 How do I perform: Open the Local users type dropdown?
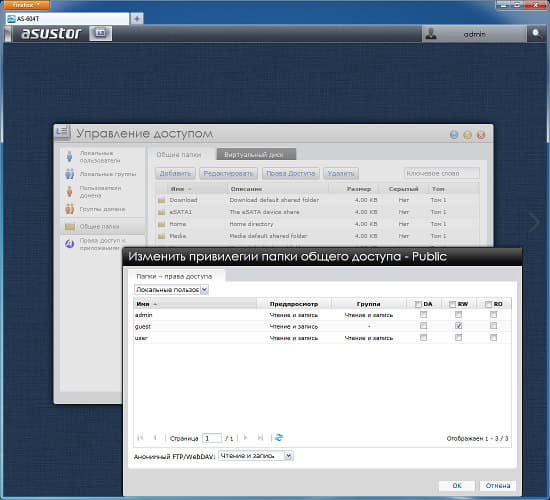click(171, 289)
